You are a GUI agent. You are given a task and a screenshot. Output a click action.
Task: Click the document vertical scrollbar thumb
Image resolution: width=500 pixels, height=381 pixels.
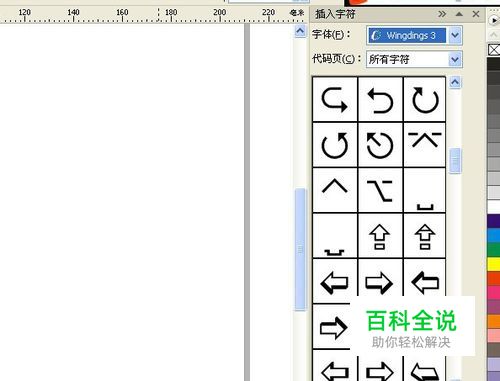300,249
